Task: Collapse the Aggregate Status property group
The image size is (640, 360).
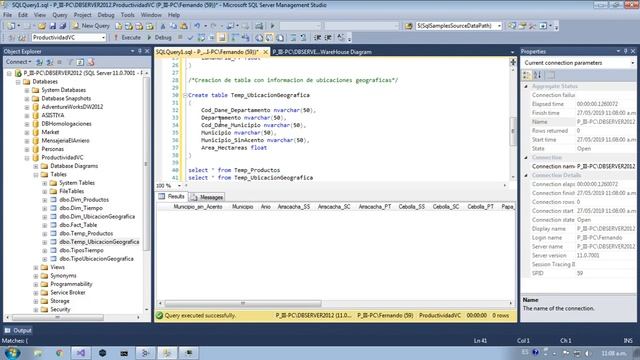Action: tap(526, 86)
